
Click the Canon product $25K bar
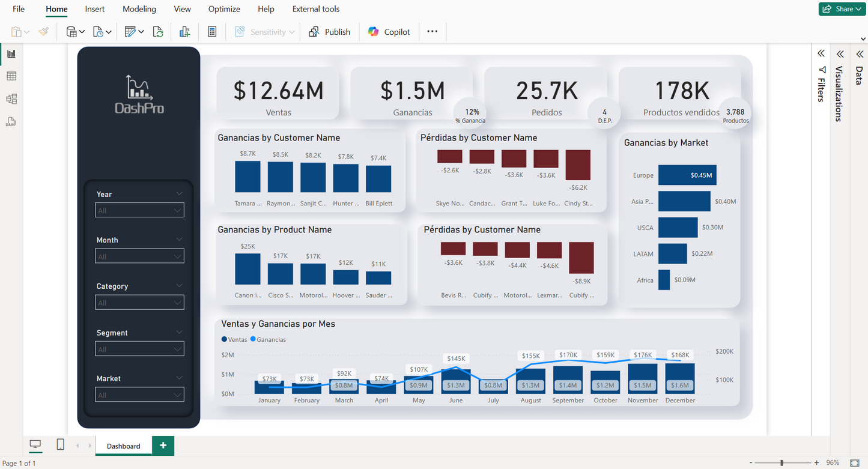click(247, 268)
